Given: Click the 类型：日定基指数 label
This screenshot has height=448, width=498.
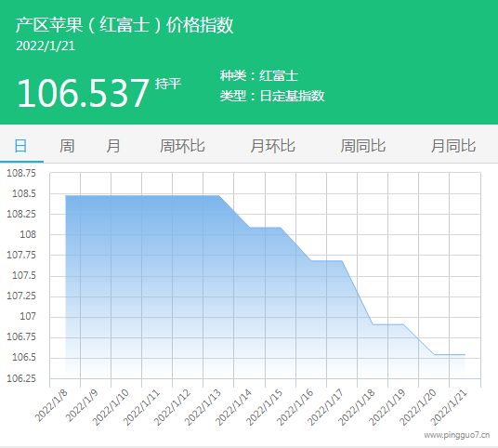Looking at the screenshot, I should click(x=272, y=96).
